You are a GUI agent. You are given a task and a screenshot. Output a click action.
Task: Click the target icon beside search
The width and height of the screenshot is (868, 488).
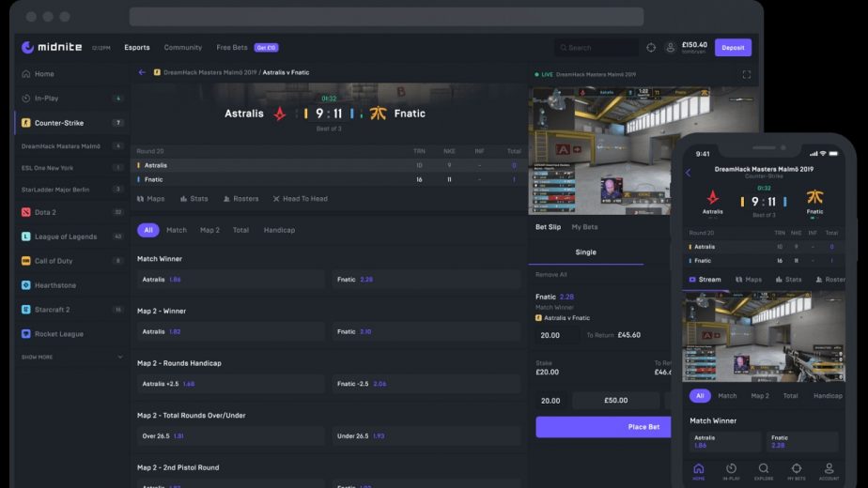point(651,48)
